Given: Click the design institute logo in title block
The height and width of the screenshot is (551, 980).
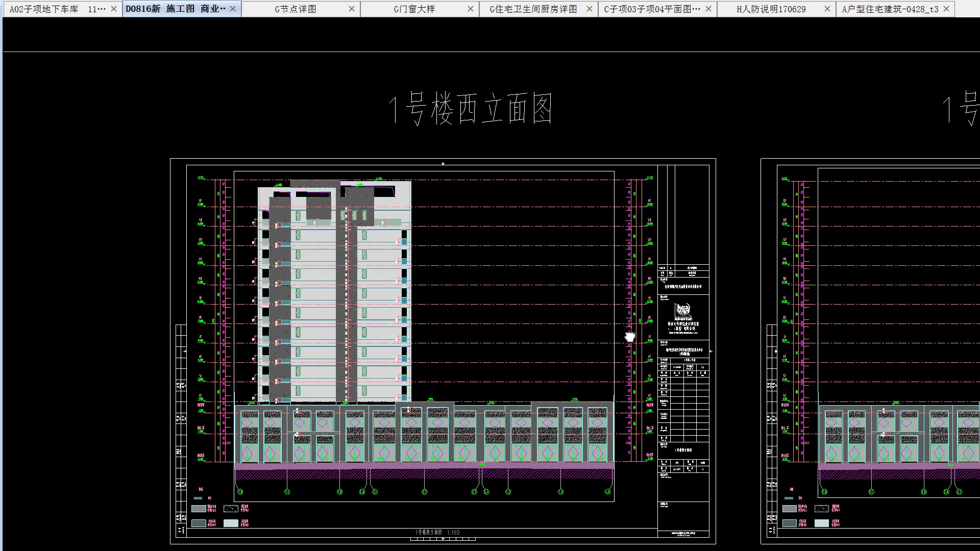Looking at the screenshot, I should (682, 310).
